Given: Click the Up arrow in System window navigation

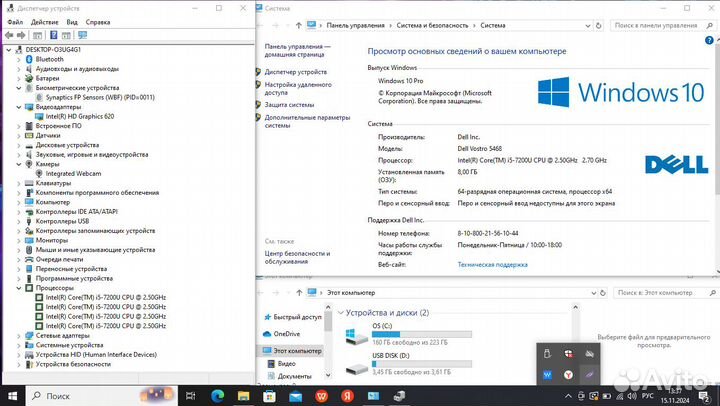Looking at the screenshot, I should tap(299, 26).
